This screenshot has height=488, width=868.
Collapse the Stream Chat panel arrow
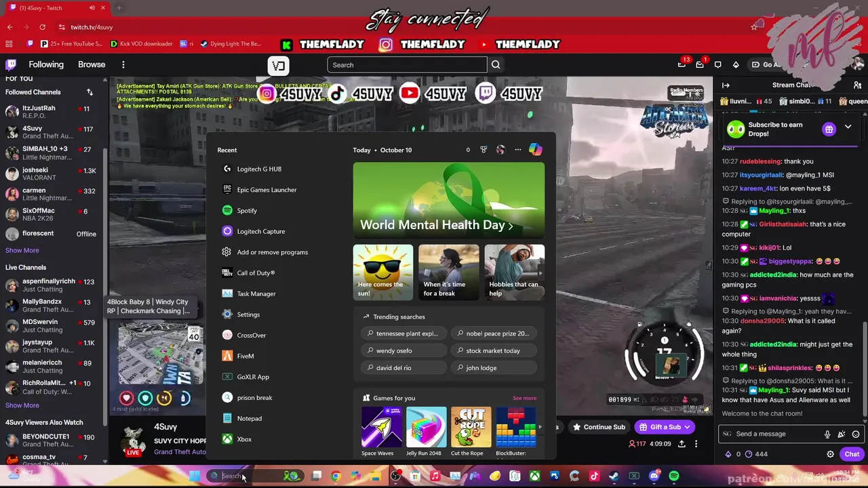pos(726,85)
